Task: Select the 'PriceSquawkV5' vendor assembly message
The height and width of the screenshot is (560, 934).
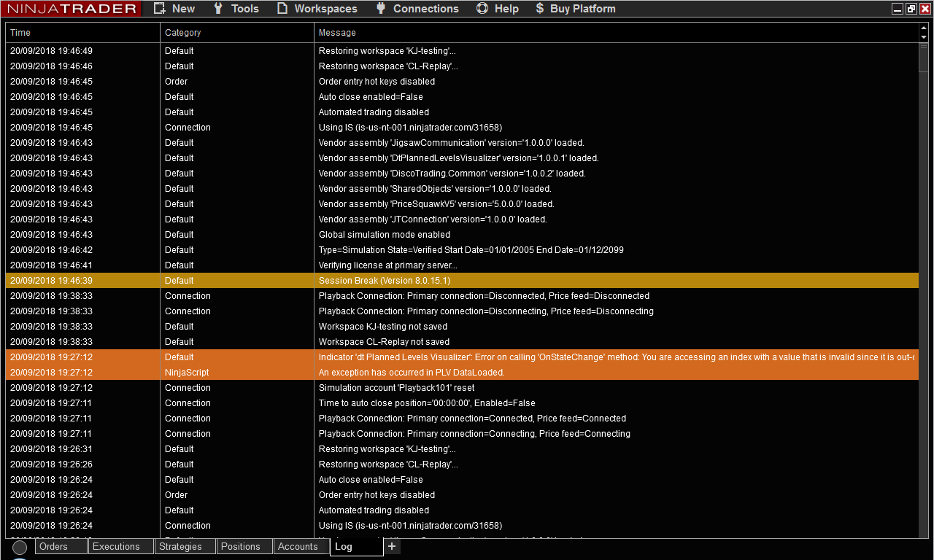Action: [436, 204]
